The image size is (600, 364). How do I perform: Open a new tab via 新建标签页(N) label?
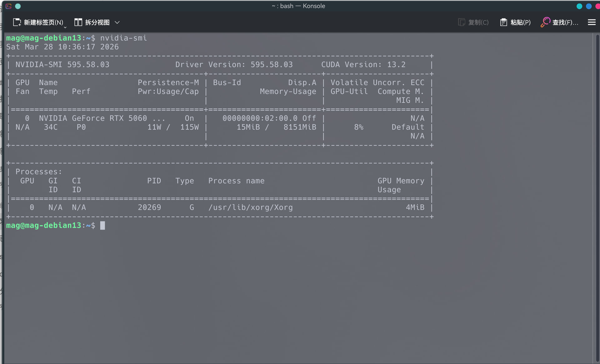coord(43,22)
